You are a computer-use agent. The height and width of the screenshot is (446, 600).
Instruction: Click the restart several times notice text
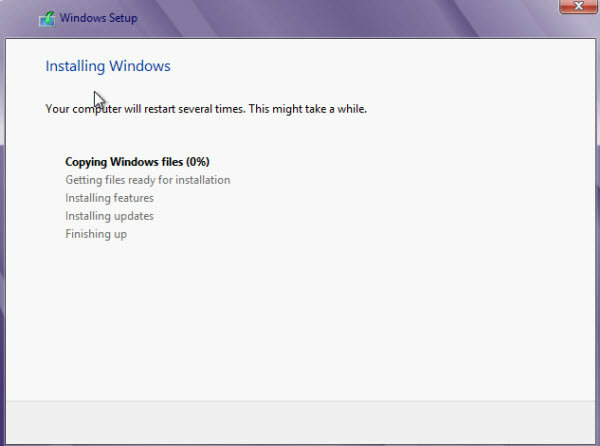point(206,109)
